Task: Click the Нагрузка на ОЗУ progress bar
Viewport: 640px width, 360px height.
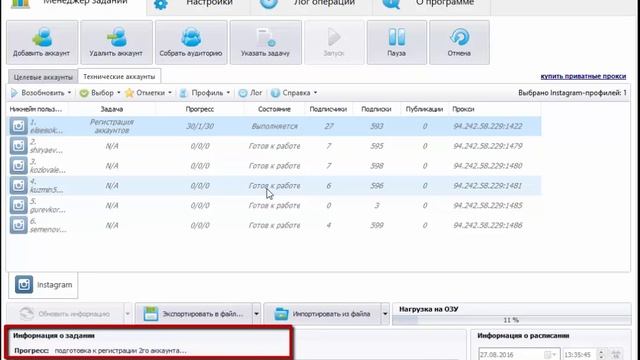Action: click(x=511, y=320)
